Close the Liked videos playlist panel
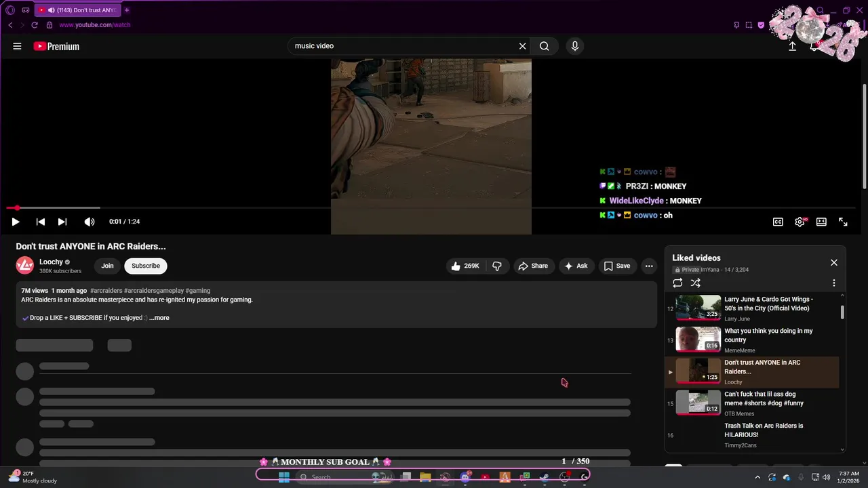Image resolution: width=868 pixels, height=488 pixels. click(x=834, y=262)
